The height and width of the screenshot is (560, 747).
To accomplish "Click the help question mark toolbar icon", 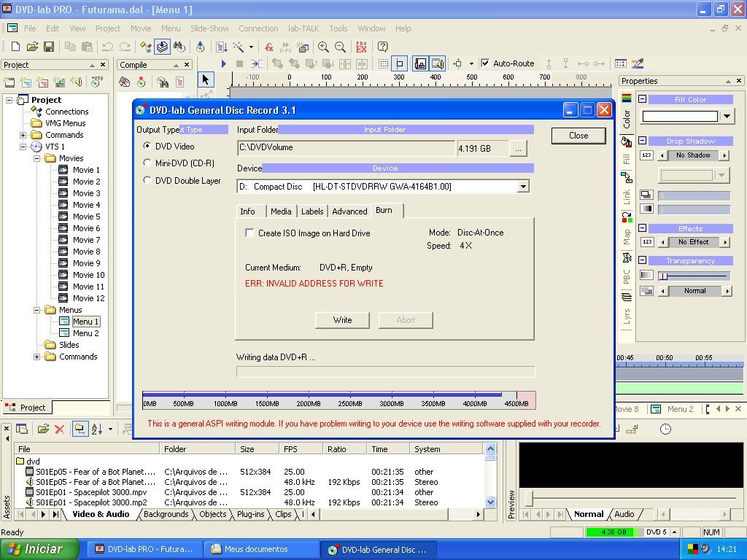I will 382,47.
